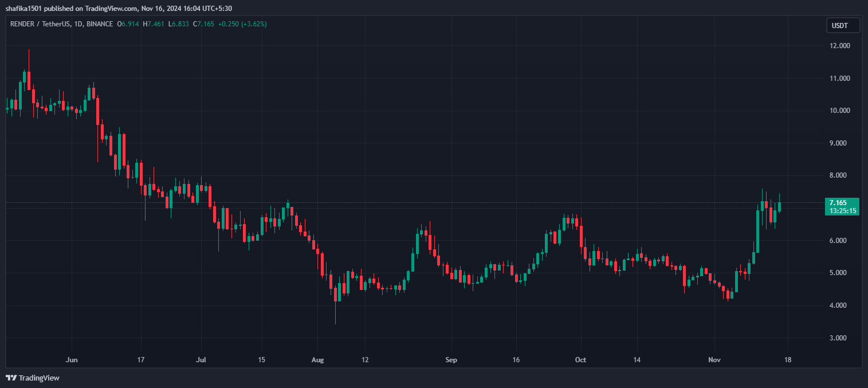Click the O6.914 open value in header
Screen dimensions: 868x388
coord(128,24)
